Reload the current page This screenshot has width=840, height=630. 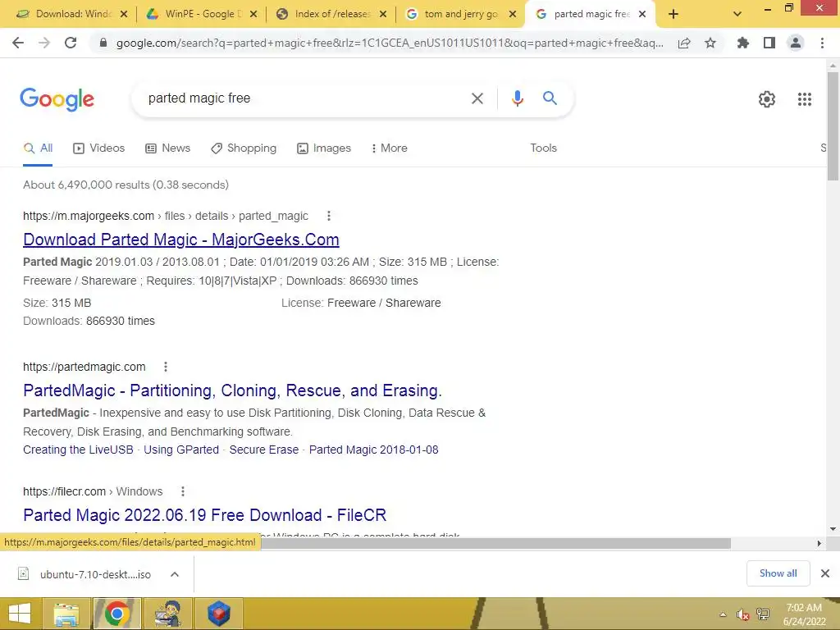click(71, 43)
